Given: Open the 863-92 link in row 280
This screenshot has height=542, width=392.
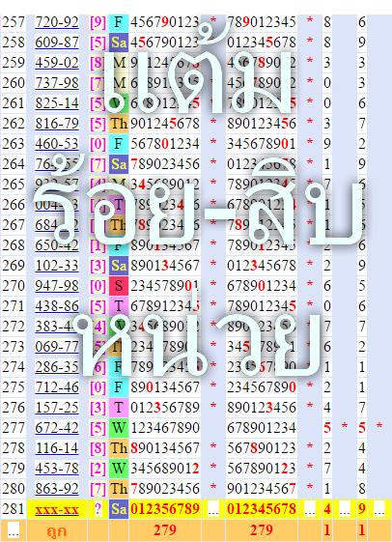Looking at the screenshot, I should (x=57, y=489).
